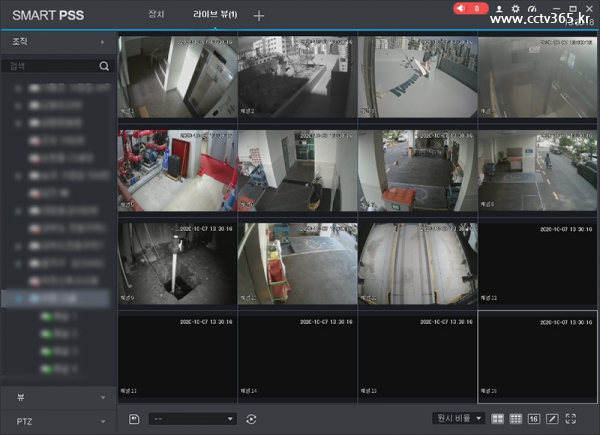Click the system status gauge icon
This screenshot has width=600, height=435.
click(x=530, y=8)
